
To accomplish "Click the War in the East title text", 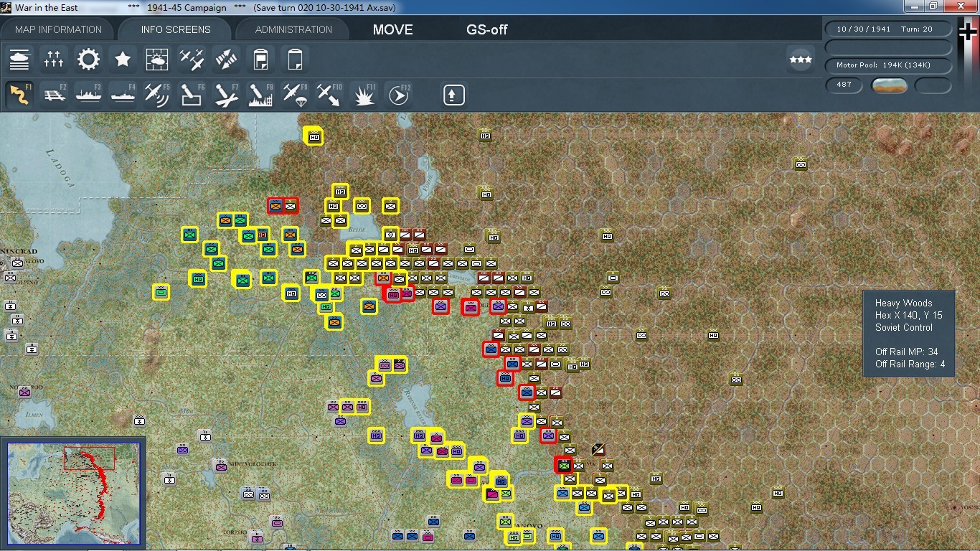I will click(46, 7).
